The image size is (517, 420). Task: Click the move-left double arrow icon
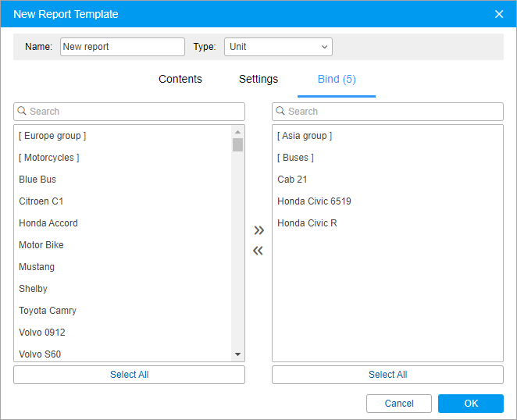pyautogui.click(x=258, y=251)
